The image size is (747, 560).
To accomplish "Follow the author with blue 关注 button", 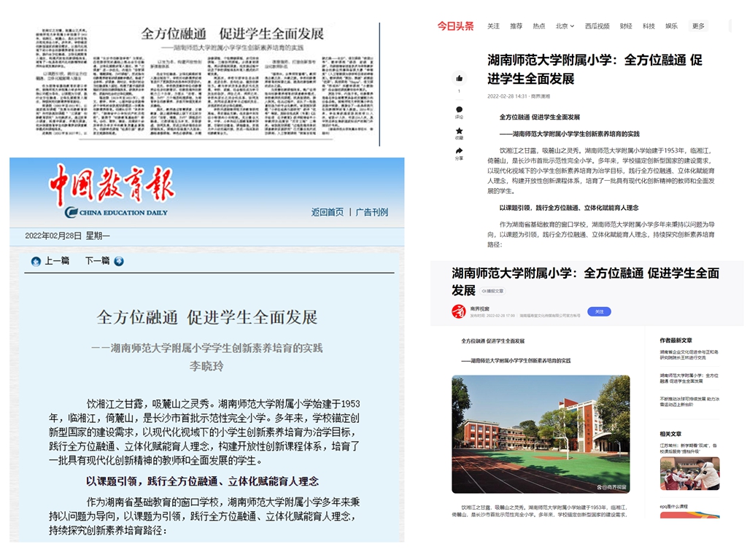I will 600,312.
